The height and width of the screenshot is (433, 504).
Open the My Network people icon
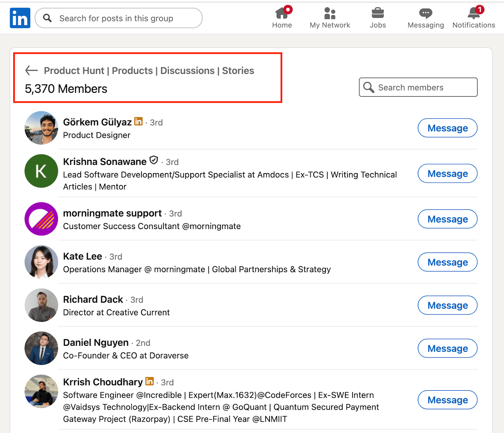330,13
